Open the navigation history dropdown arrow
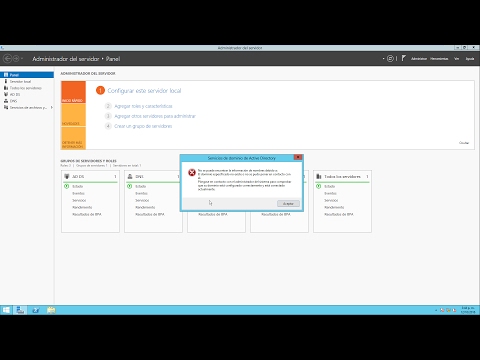The image size is (480, 360). [x=22, y=59]
